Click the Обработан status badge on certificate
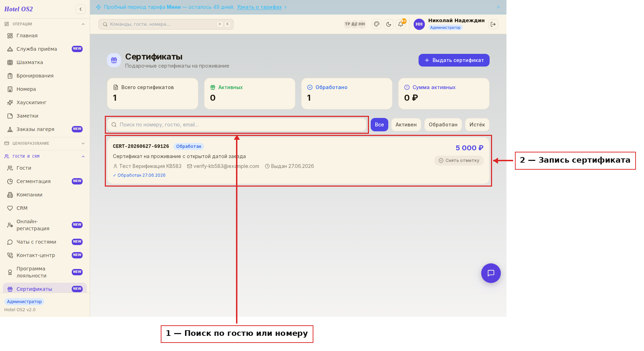This screenshot has height=351, width=644. (189, 146)
